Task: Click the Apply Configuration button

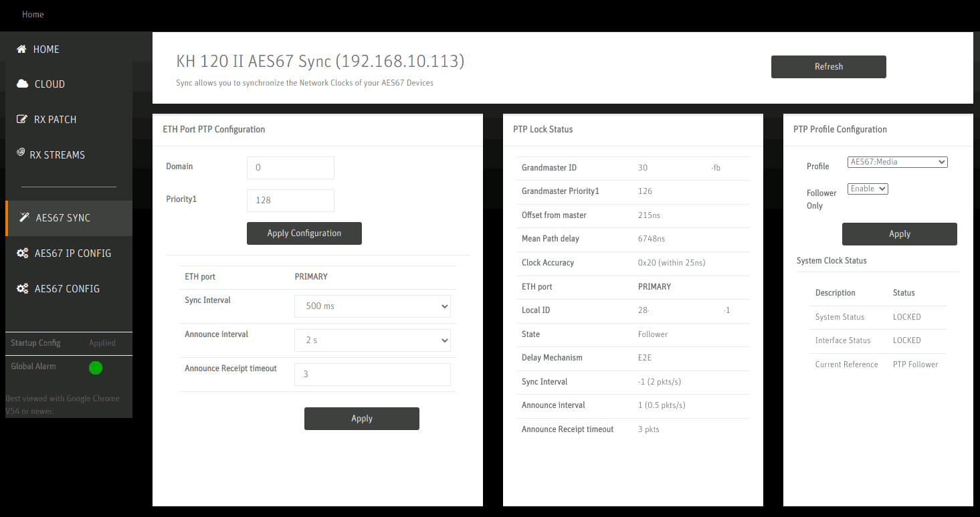Action: point(304,233)
